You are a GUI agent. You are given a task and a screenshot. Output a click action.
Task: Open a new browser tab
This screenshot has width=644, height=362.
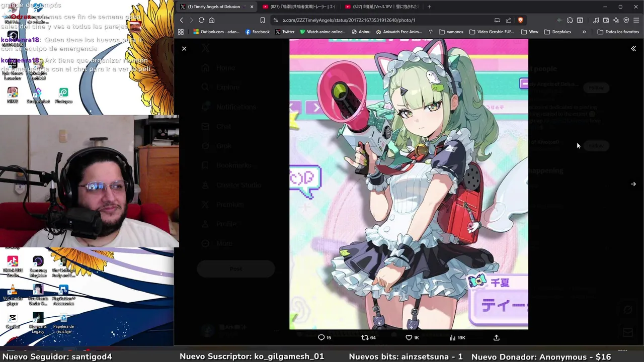(429, 7)
